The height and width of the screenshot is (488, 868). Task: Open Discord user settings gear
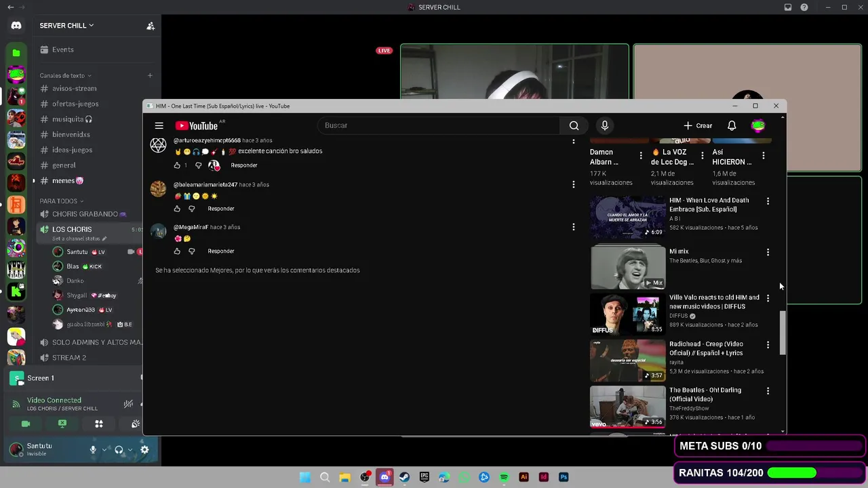pos(144,449)
